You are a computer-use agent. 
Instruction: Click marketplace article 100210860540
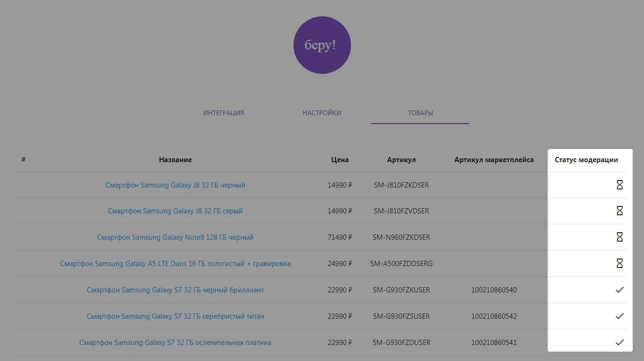coord(494,290)
